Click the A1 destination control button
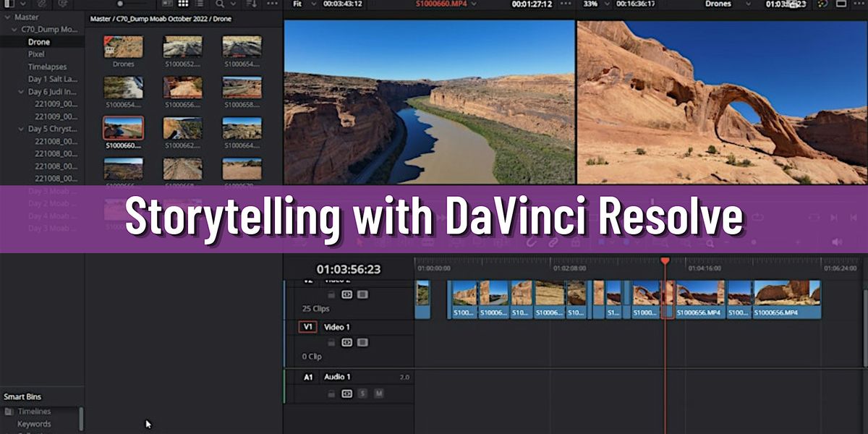Viewport: 868px width, 434px height. [308, 377]
